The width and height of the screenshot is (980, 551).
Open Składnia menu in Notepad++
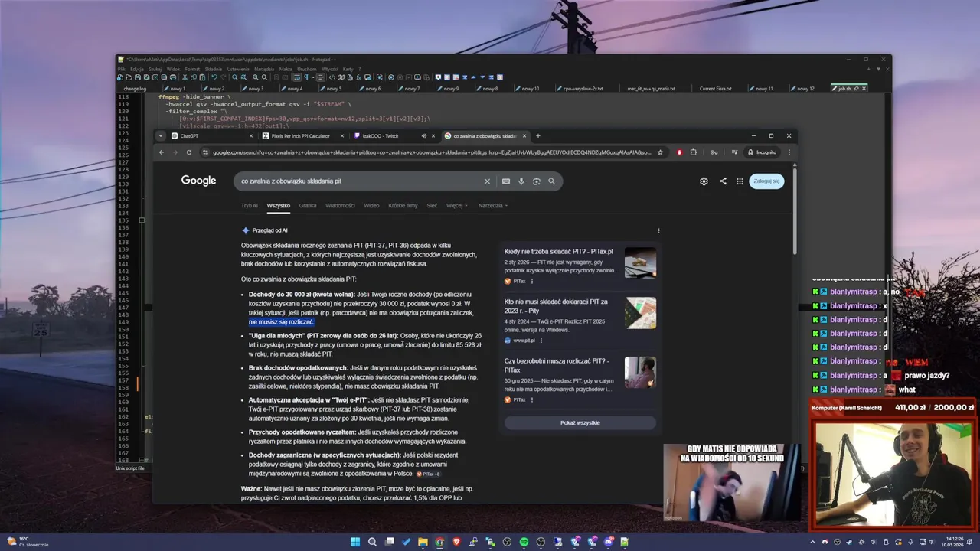coord(214,69)
